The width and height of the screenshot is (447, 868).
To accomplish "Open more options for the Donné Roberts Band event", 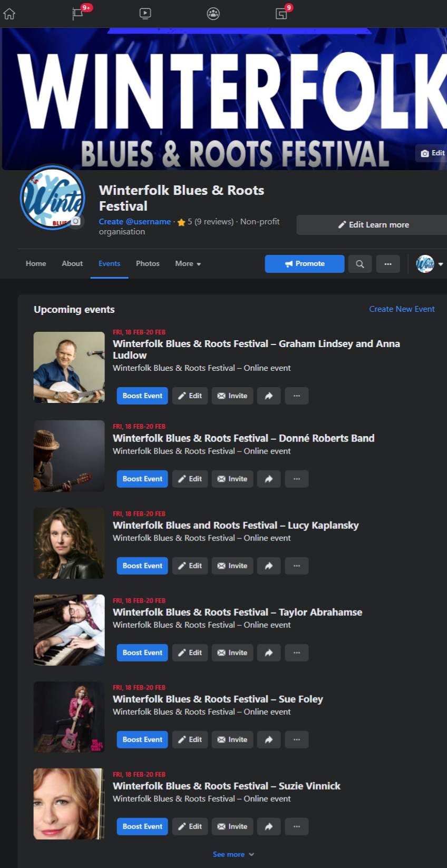I will [x=297, y=479].
